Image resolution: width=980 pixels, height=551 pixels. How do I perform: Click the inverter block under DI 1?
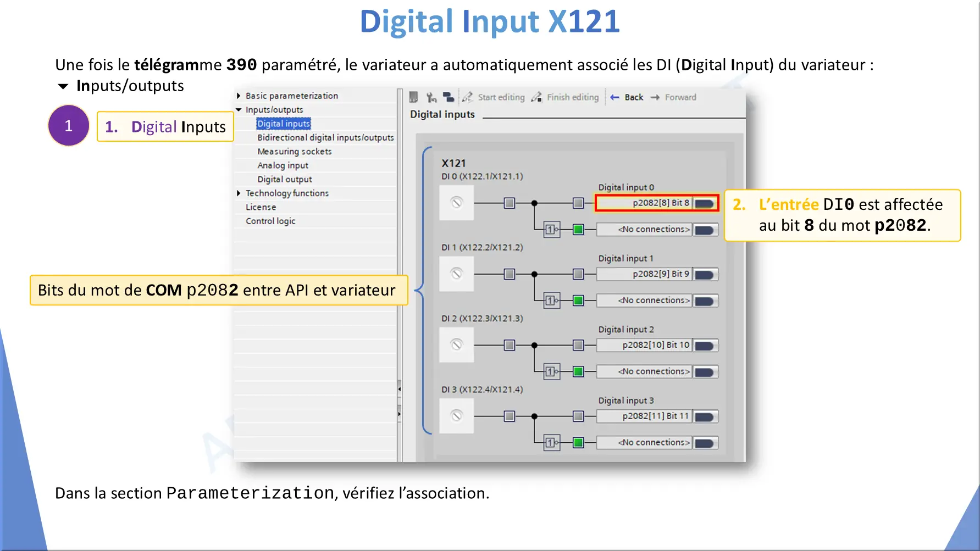[551, 300]
